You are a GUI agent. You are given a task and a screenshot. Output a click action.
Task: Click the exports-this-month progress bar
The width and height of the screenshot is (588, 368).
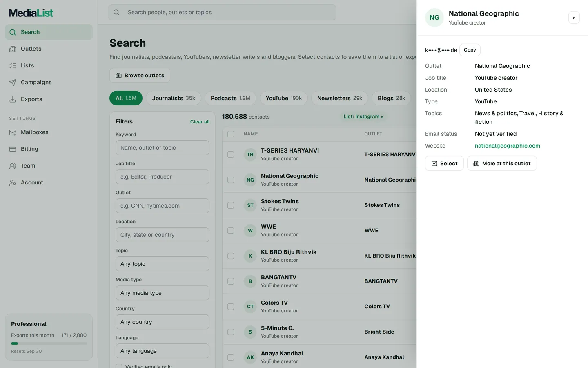[x=49, y=343]
